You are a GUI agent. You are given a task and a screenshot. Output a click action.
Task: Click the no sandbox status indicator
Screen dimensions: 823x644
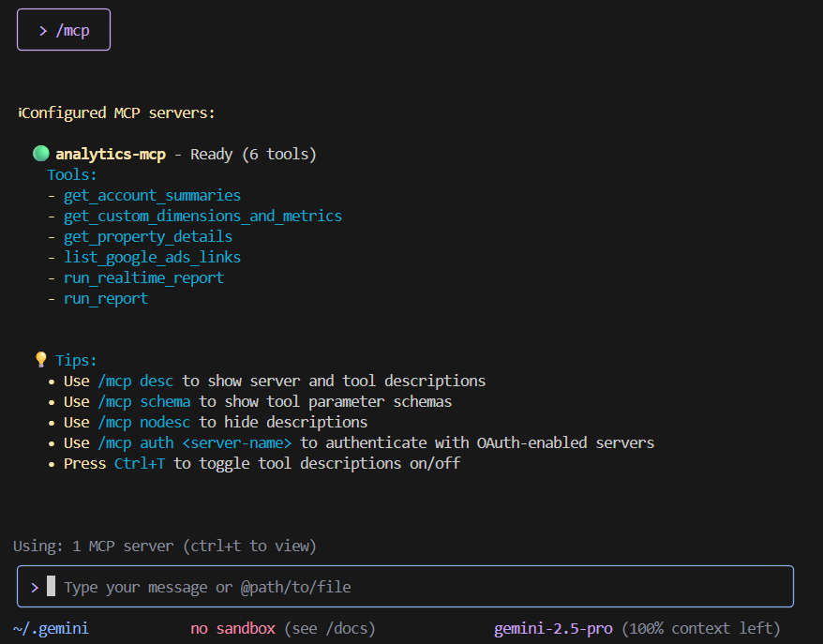click(232, 628)
